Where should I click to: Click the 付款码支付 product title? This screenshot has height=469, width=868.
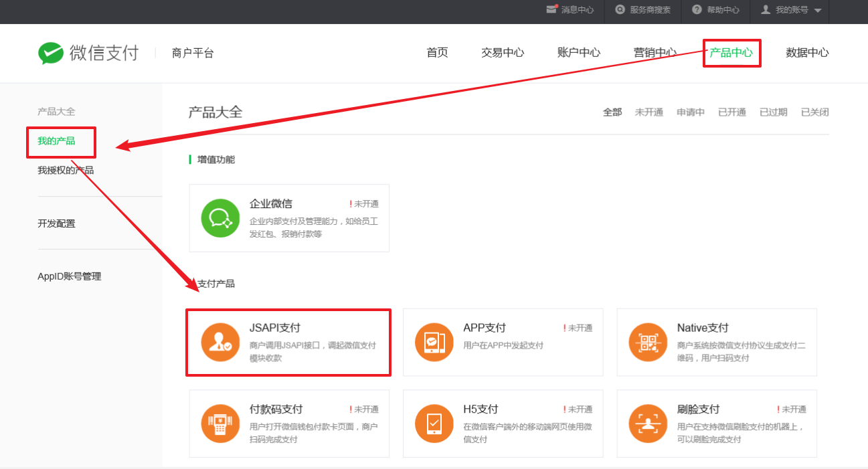tap(276, 409)
